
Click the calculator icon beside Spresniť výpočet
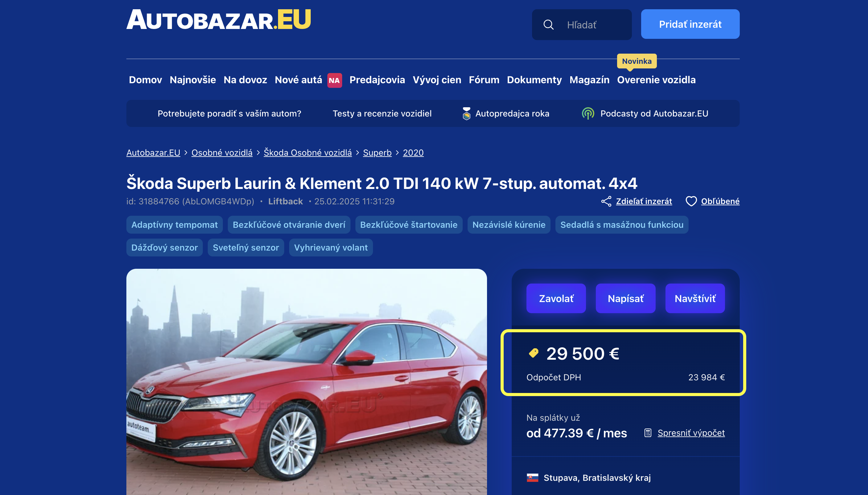(648, 433)
